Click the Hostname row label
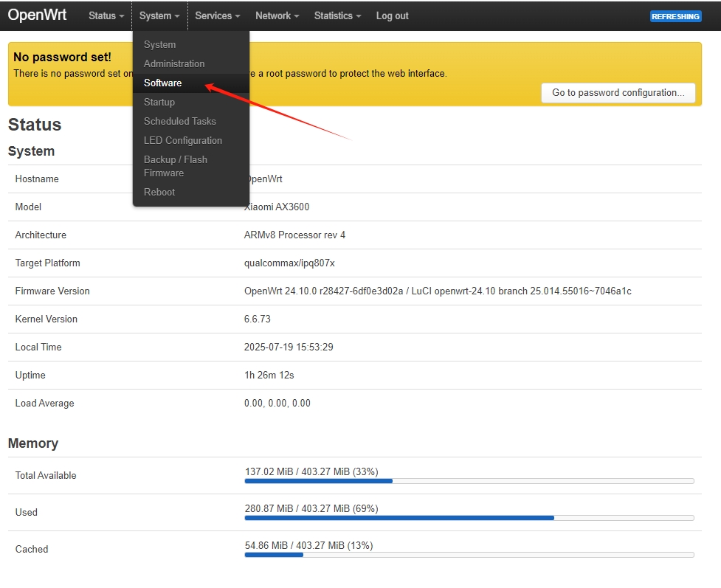The image size is (721, 588). pyautogui.click(x=37, y=179)
